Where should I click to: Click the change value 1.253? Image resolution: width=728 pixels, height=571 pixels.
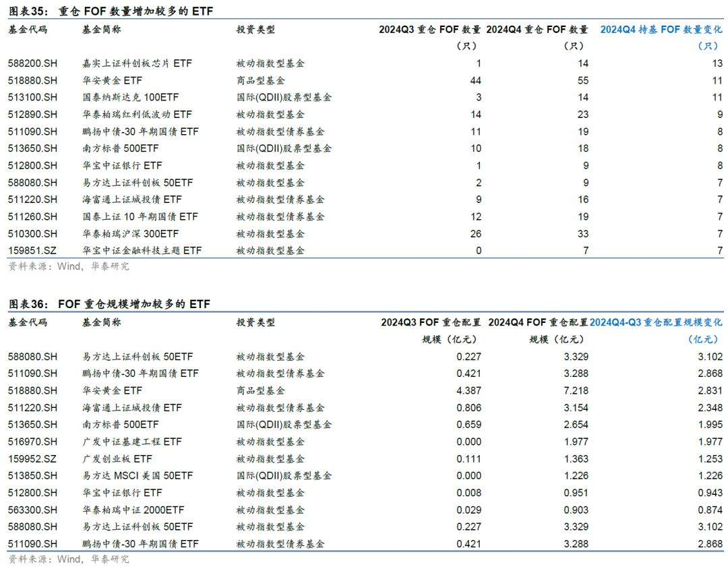pyautogui.click(x=710, y=459)
